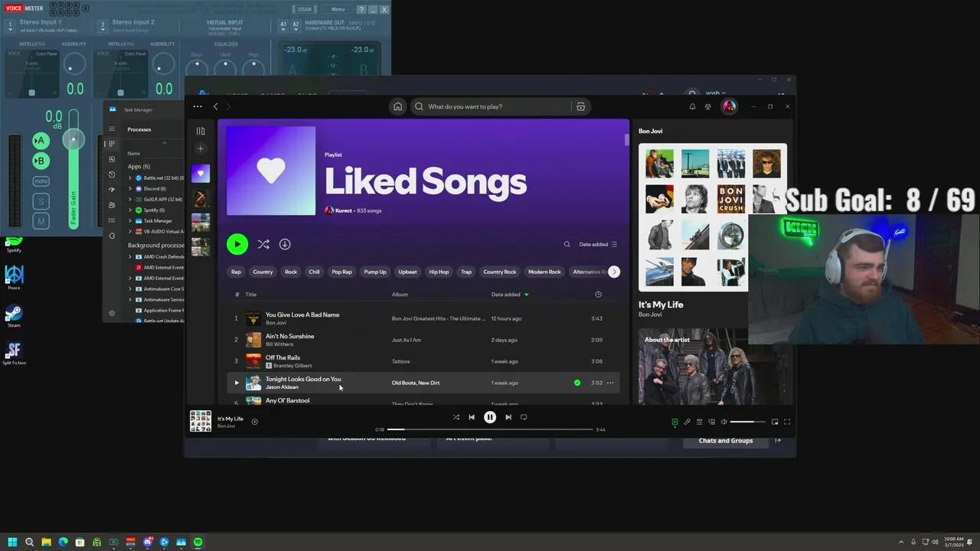
Task: Filter liked songs by Country
Action: (x=263, y=272)
